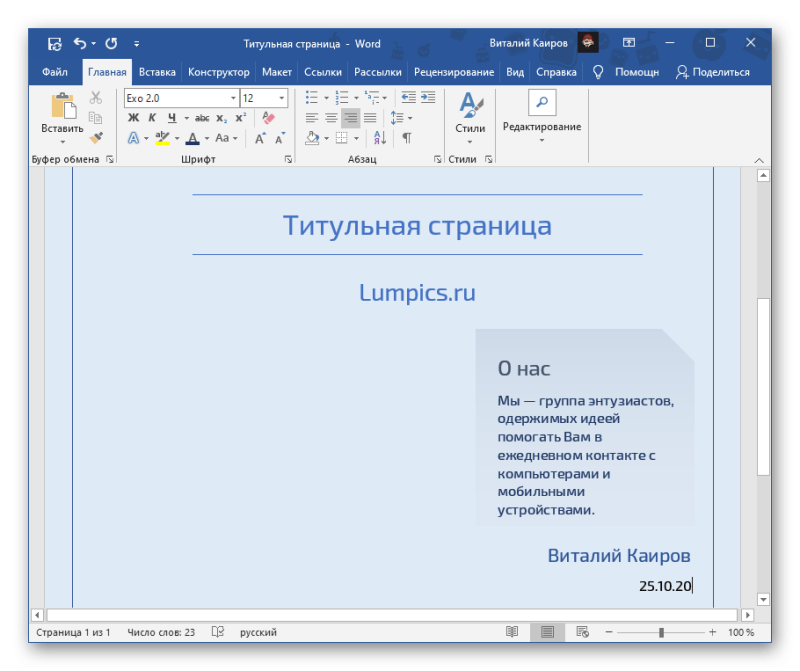Click the Lumpics.ru subtitle text in document
The width and height of the screenshot is (800, 671).
[417, 292]
